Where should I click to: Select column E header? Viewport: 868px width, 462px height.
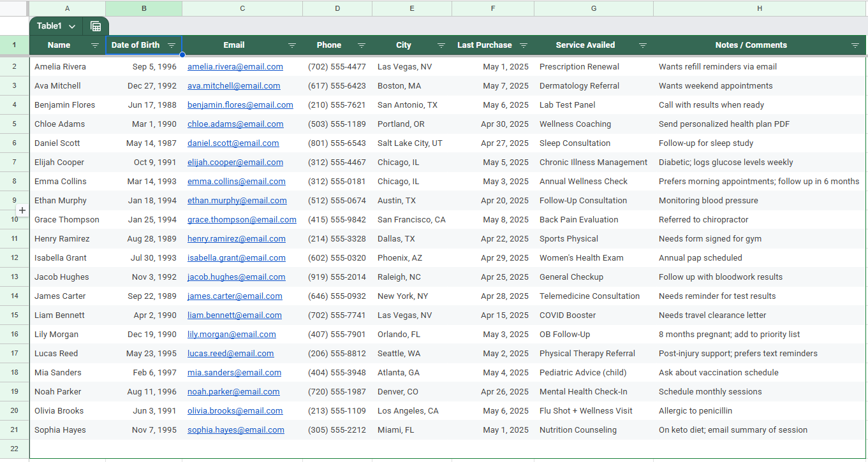pyautogui.click(x=412, y=8)
